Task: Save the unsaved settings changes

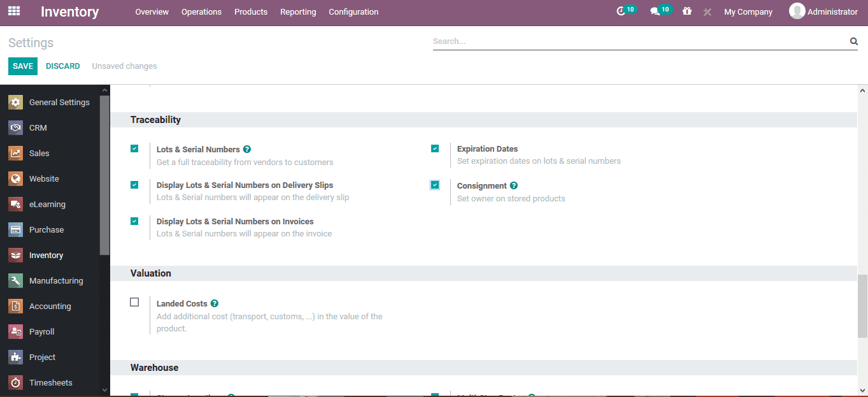Action: (x=23, y=66)
